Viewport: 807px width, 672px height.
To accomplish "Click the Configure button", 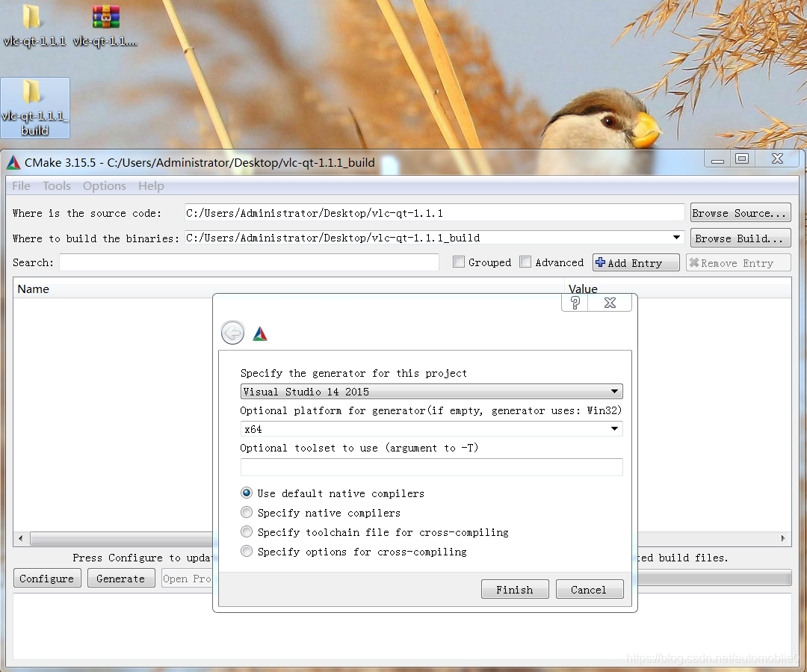I will tap(47, 579).
